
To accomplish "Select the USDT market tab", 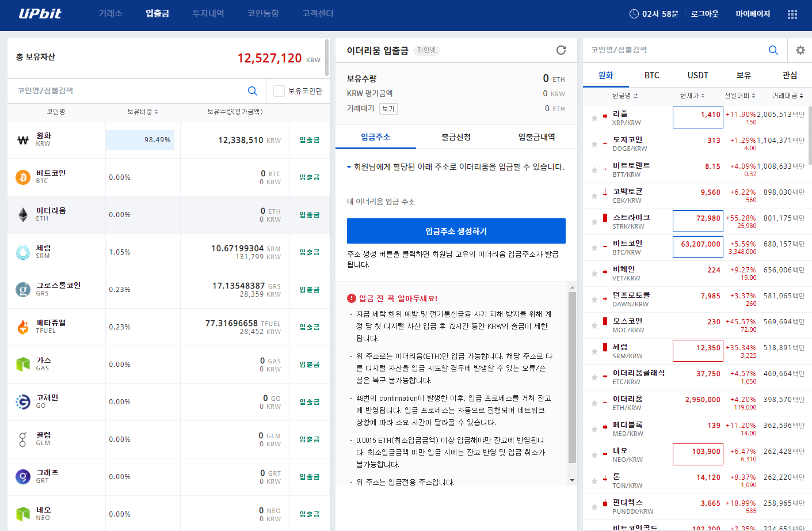I will coord(698,75).
